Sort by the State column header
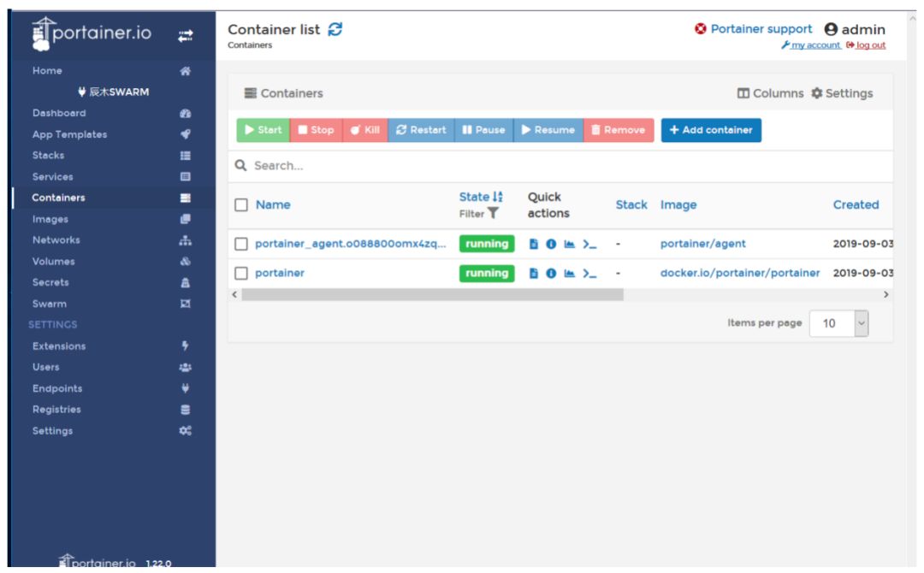 pyautogui.click(x=481, y=197)
